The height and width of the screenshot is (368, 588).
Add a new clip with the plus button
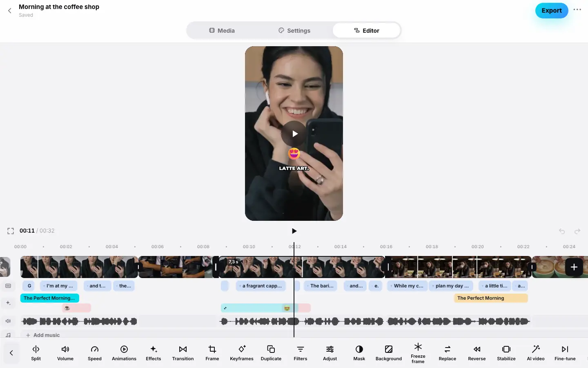tap(574, 267)
